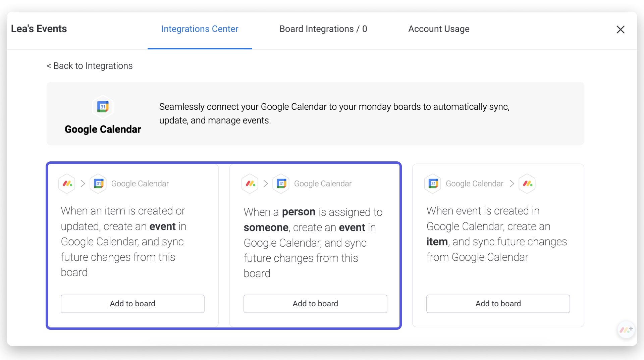Click the monday icon in the middle recipe card
644x360 pixels.
tap(250, 184)
